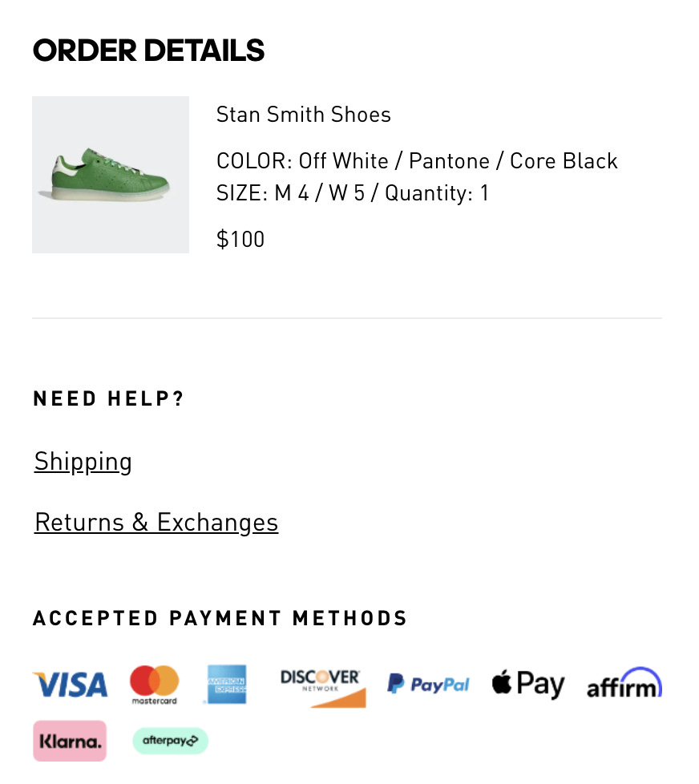Click the $100 price label
This screenshot has height=784, width=699.
point(240,239)
